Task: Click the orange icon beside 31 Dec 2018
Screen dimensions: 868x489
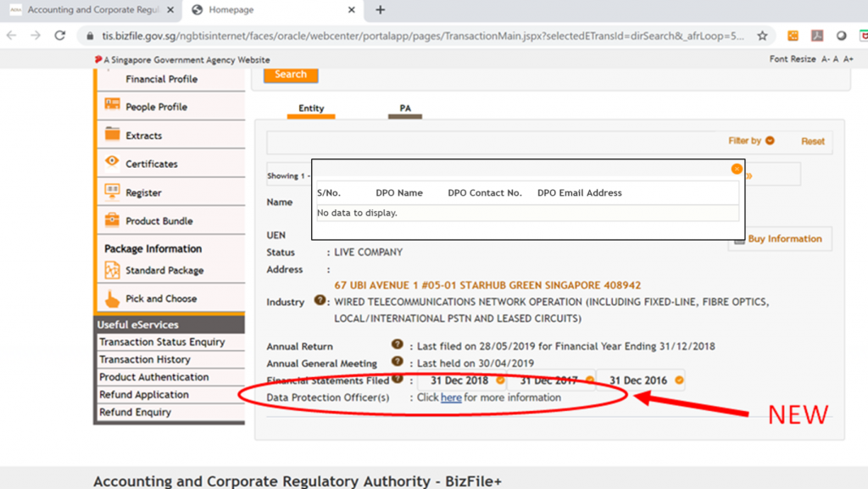Action: click(x=500, y=380)
